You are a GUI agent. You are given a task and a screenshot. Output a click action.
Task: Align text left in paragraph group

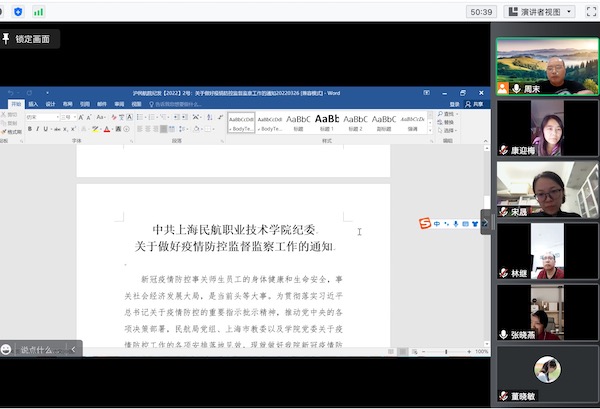pyautogui.click(x=140, y=129)
